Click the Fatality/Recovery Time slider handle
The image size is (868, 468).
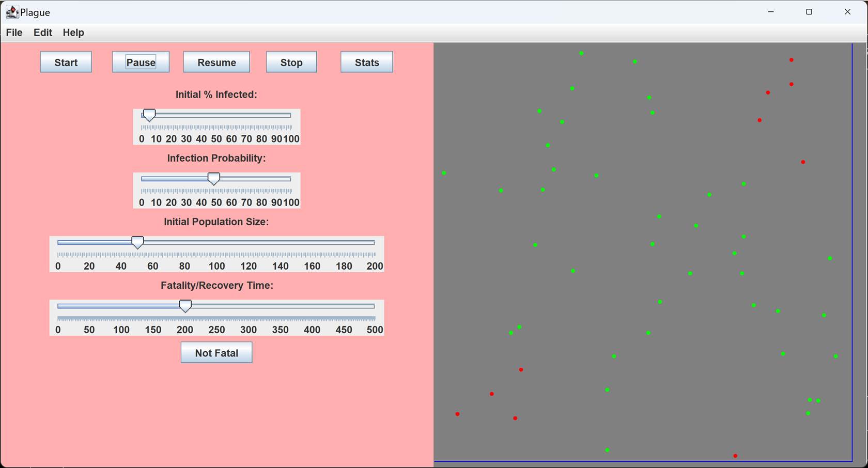[x=185, y=306]
